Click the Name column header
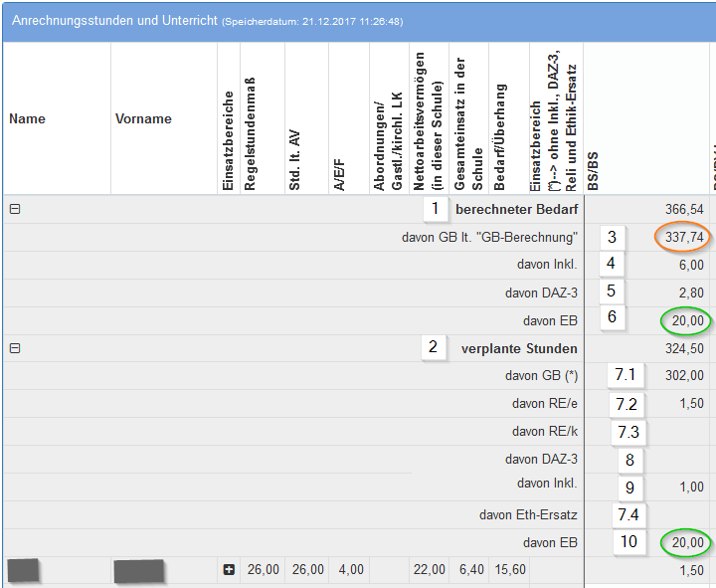 click(28, 119)
